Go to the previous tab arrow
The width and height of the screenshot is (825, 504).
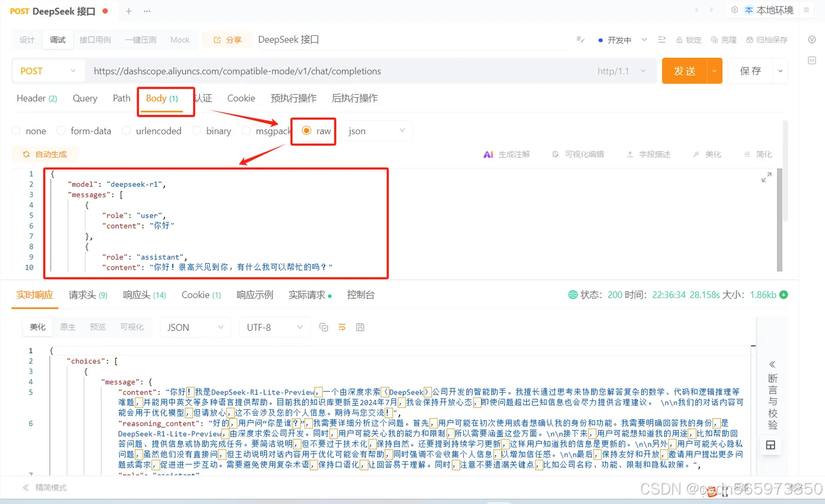pyautogui.click(x=697, y=10)
